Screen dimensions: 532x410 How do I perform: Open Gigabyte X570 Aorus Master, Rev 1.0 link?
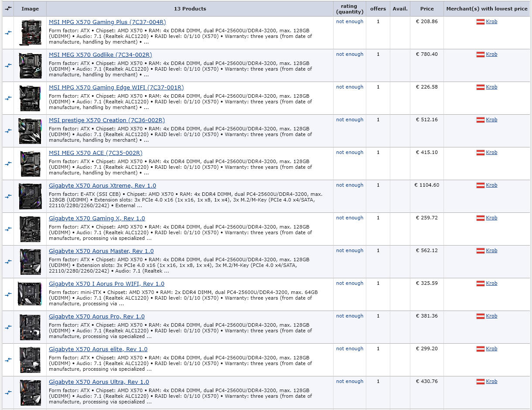pyautogui.click(x=101, y=251)
